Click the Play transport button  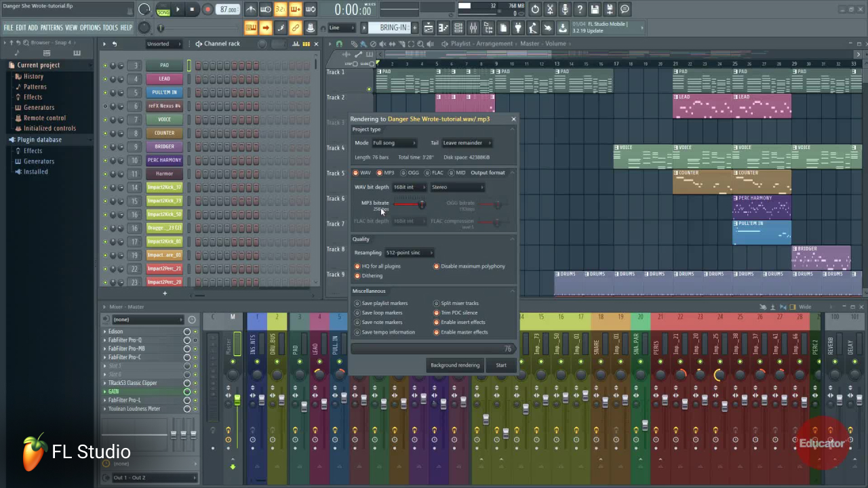tap(178, 9)
